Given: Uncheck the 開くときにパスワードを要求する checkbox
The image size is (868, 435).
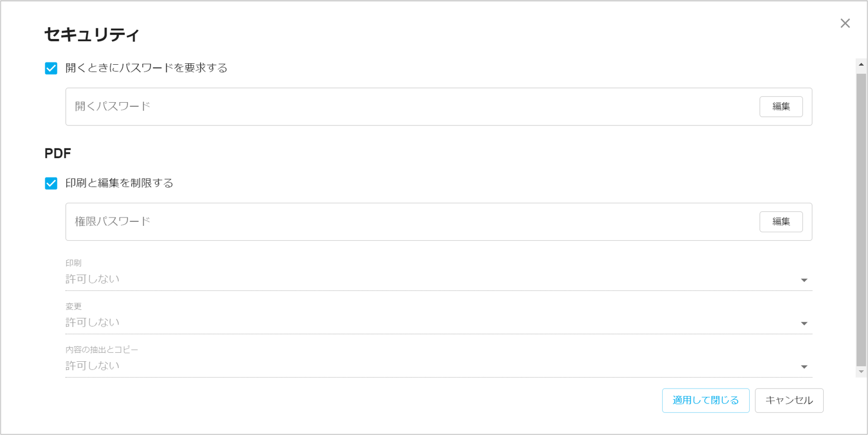Looking at the screenshot, I should pyautogui.click(x=51, y=68).
